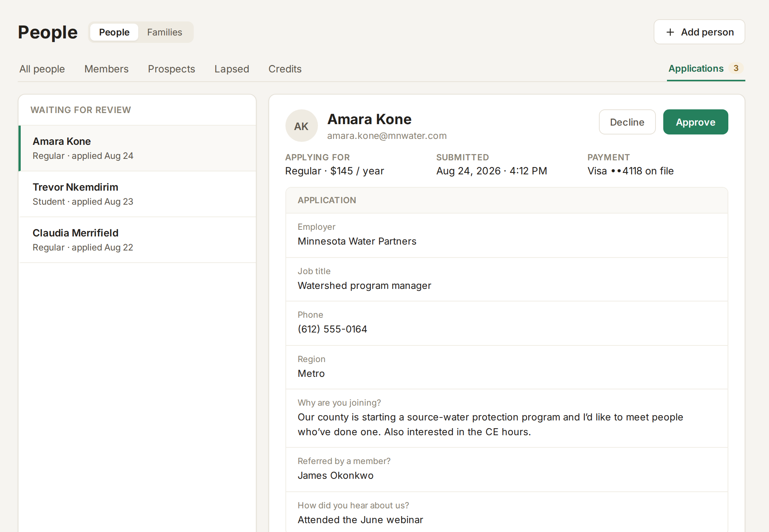This screenshot has height=532, width=769.
Task: Click the submitted date Aug 24, 2026 · 4:12 PM
Action: click(x=492, y=171)
